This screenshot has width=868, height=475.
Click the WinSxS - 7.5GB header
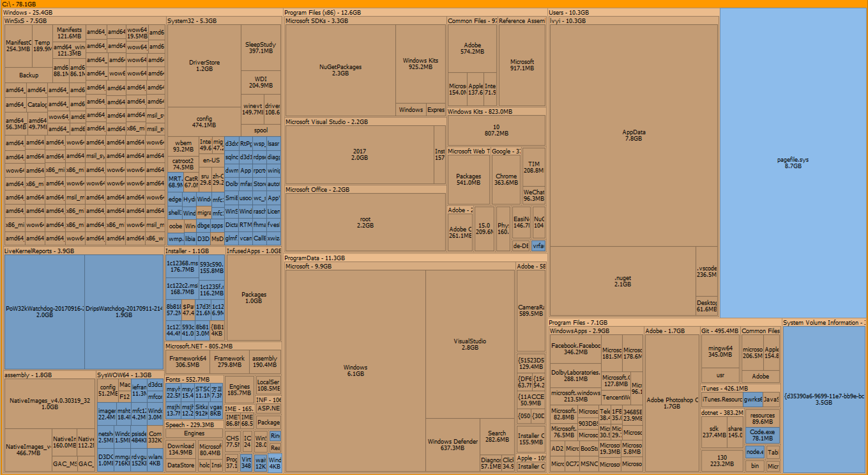pyautogui.click(x=85, y=20)
